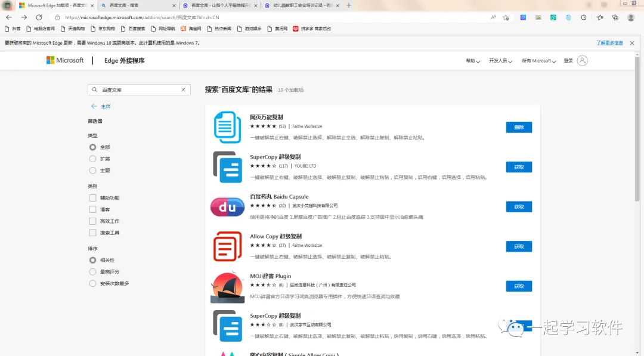
Task: Open 网页万能复制 extension icon
Action: coord(227,127)
